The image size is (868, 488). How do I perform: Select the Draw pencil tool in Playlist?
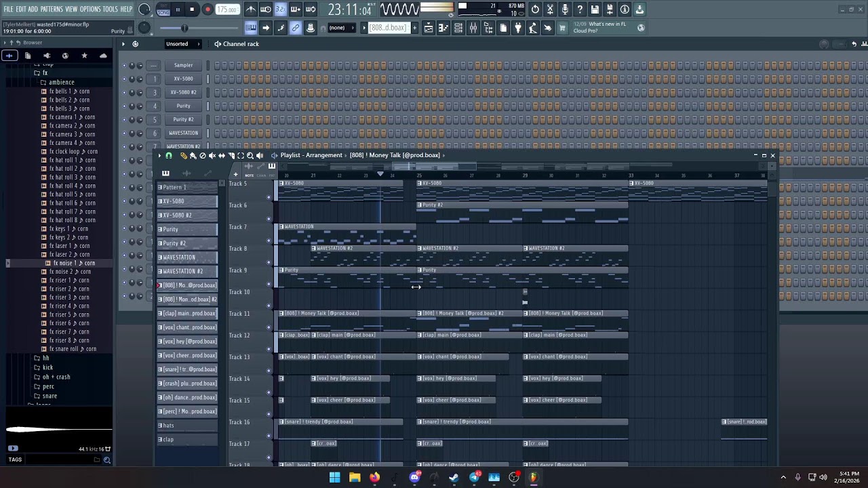[183, 156]
